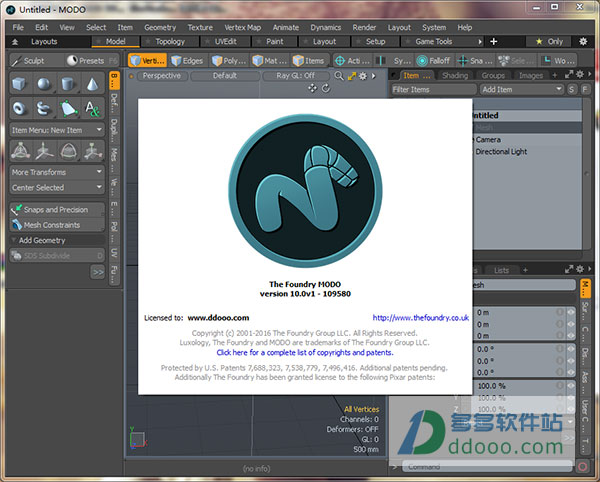Image resolution: width=600 pixels, height=482 pixels.
Task: Expand the More Transforms dropdown
Action: click(x=57, y=172)
